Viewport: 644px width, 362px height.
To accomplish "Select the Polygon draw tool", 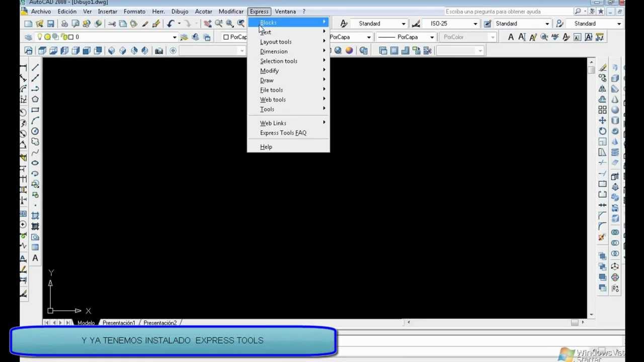I will 35,100.
